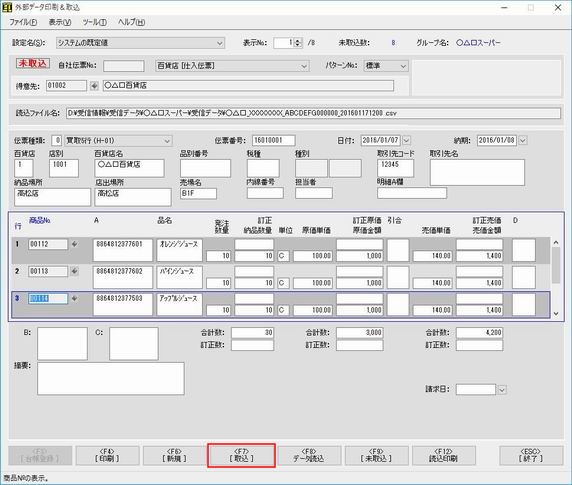Click the B memo box
Viewport: 572px width, 485px height.
coord(62,344)
